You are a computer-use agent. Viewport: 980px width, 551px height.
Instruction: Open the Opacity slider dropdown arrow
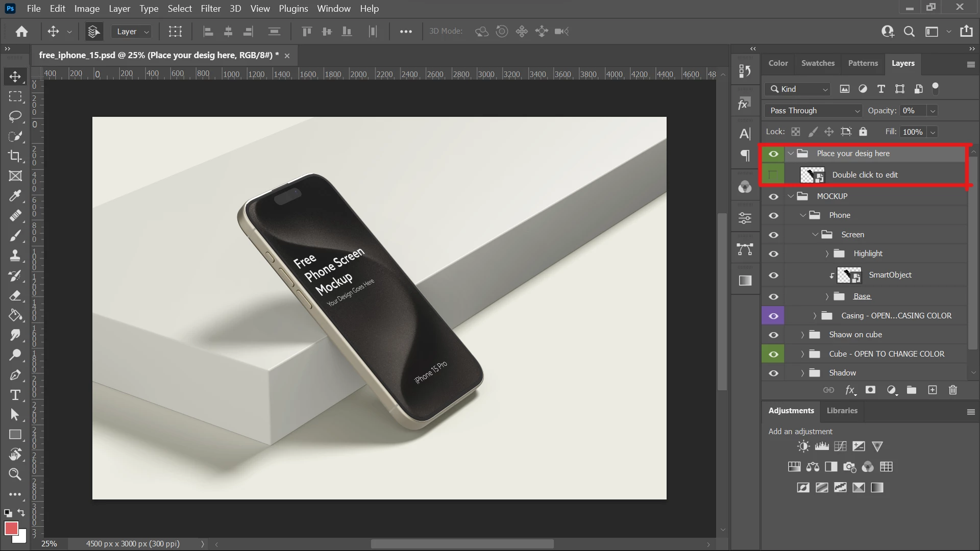(933, 111)
